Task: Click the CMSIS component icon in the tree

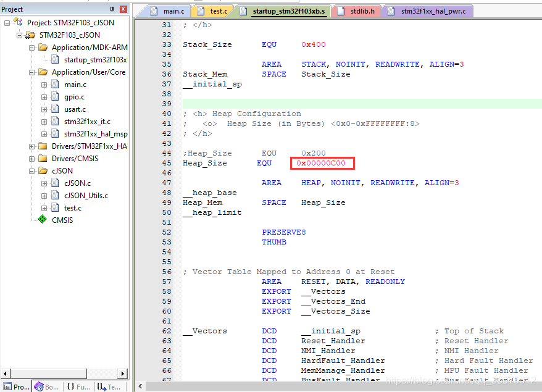Action: tap(43, 220)
